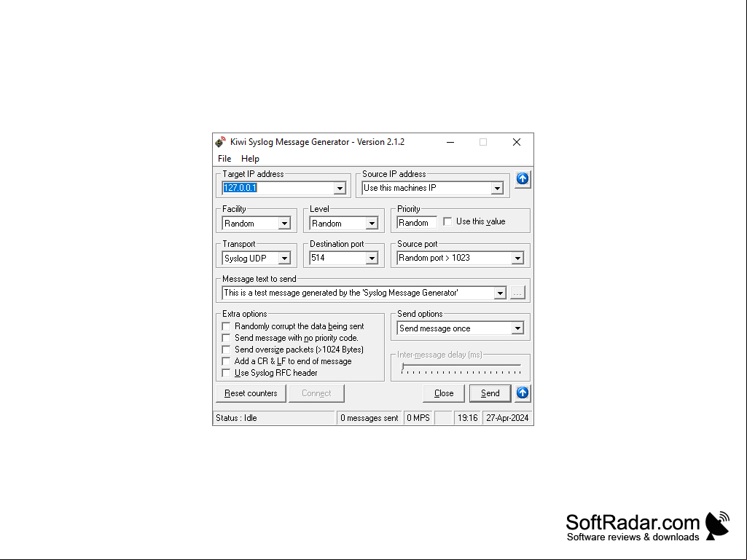Click the Kiwi Syslog app icon in title bar

tap(220, 142)
